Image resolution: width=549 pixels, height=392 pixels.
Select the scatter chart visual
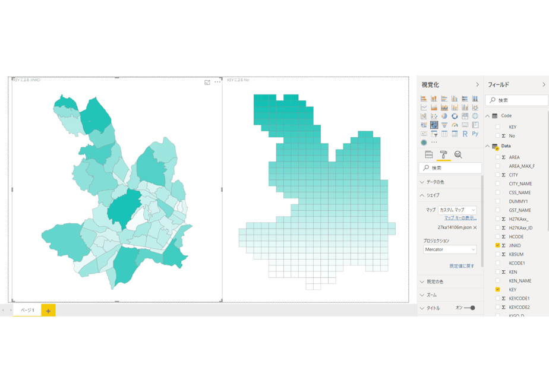pyautogui.click(x=434, y=116)
